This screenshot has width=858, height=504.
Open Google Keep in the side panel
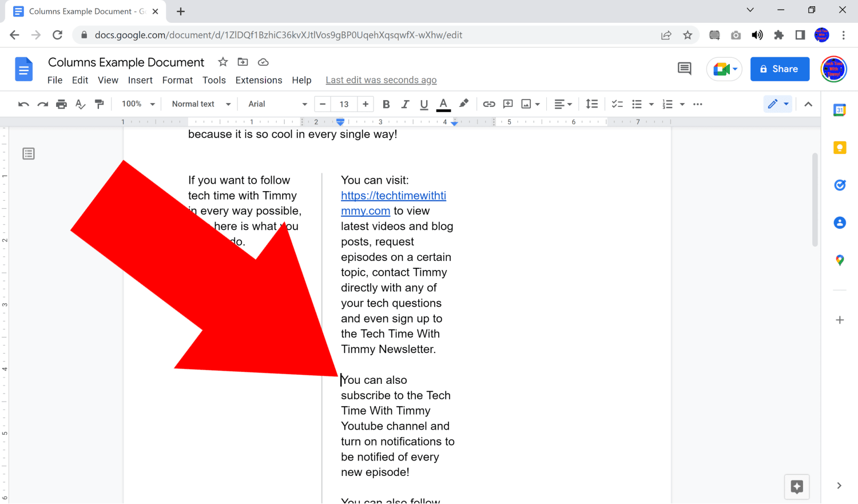point(839,147)
